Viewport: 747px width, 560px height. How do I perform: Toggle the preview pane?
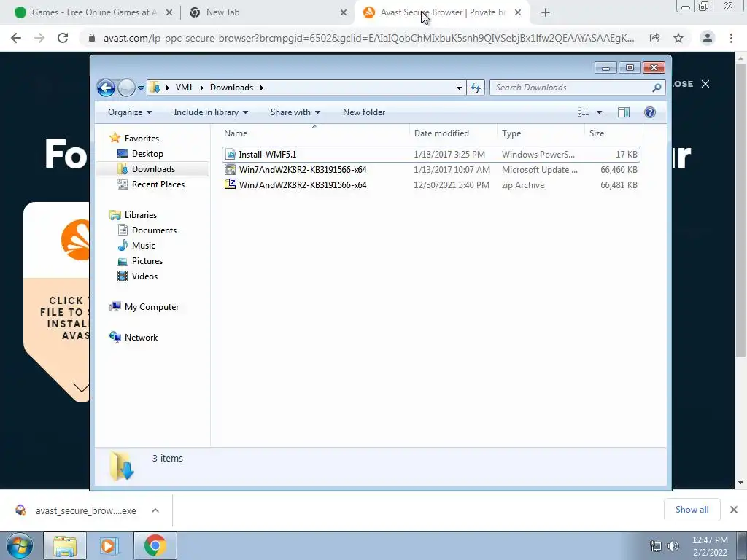tap(624, 112)
